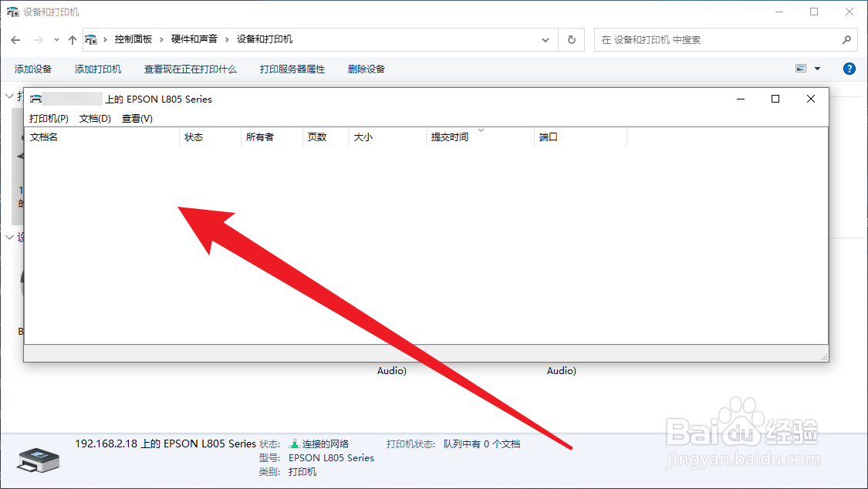The image size is (868, 489).
Task: Open the 文档(D) menu
Action: tap(95, 118)
